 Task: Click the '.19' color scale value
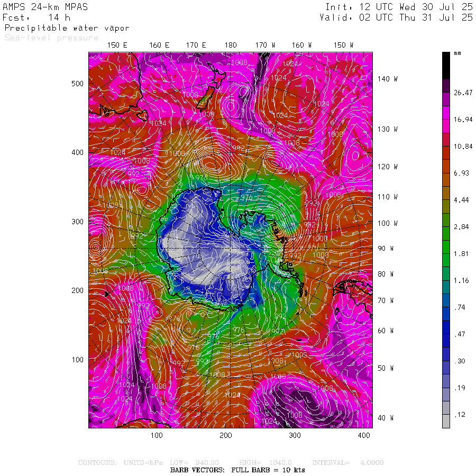(x=460, y=388)
